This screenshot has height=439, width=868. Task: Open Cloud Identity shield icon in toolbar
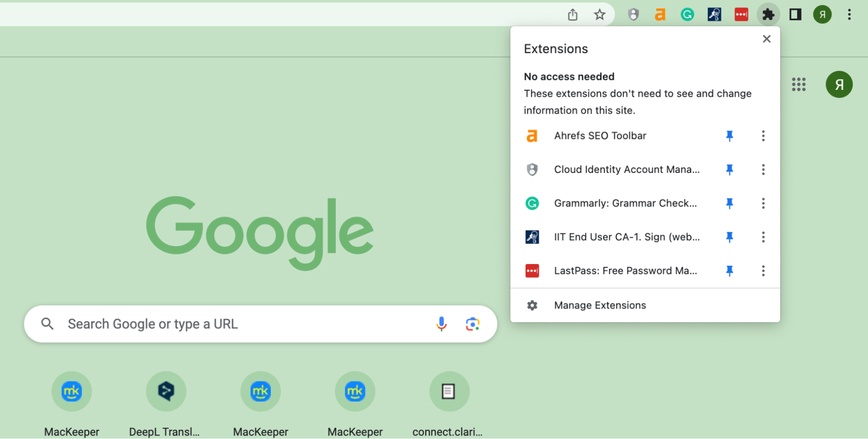click(x=634, y=15)
